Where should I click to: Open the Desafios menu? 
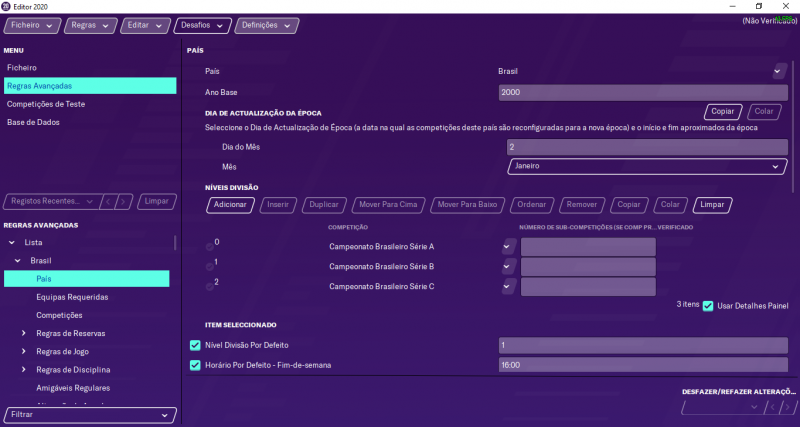[x=202, y=26]
